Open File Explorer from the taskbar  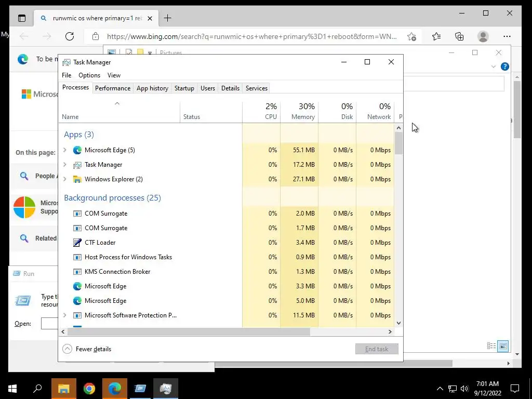point(64,389)
